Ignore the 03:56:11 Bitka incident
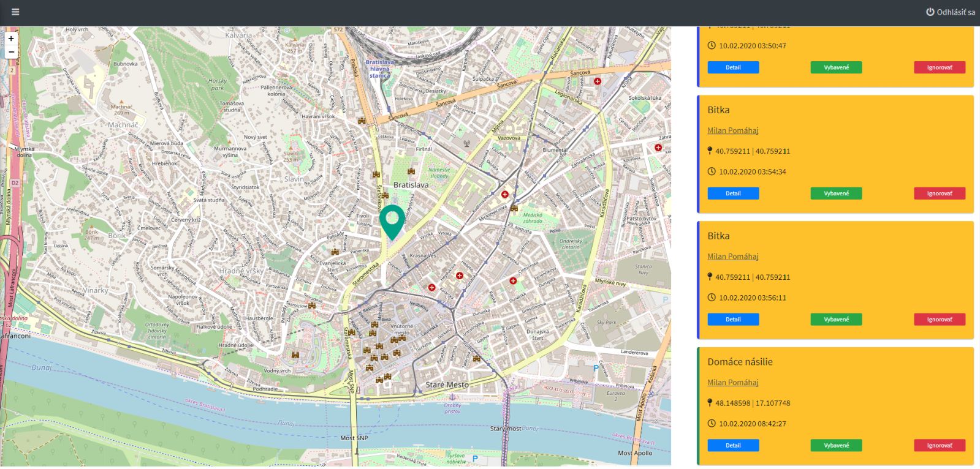Viewport: 980px width, 469px height. pyautogui.click(x=940, y=320)
